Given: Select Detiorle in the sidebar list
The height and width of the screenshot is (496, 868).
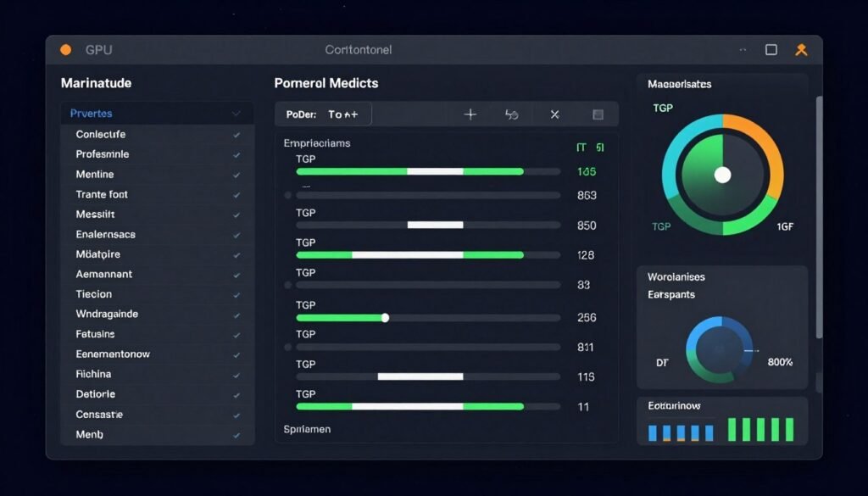Looking at the screenshot, I should pos(96,394).
